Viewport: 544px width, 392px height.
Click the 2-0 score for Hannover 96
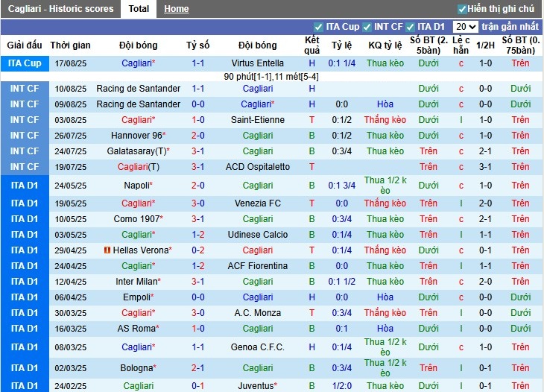click(198, 136)
